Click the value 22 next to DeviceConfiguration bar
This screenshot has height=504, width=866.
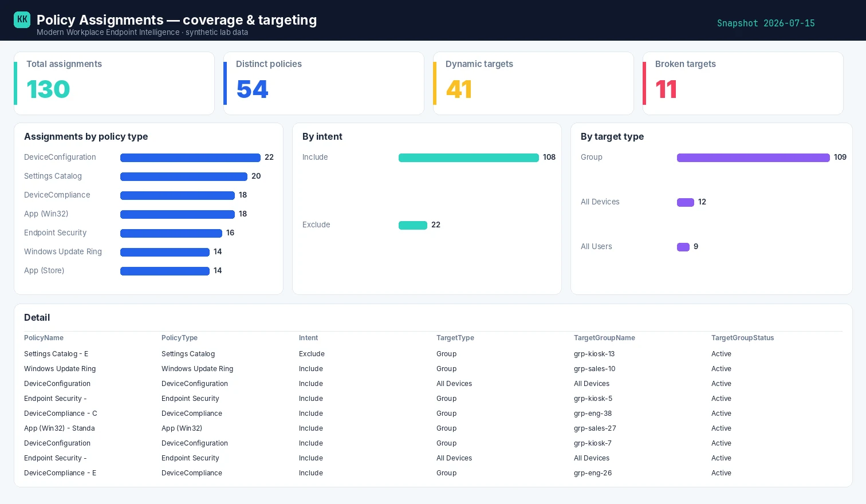(x=269, y=157)
